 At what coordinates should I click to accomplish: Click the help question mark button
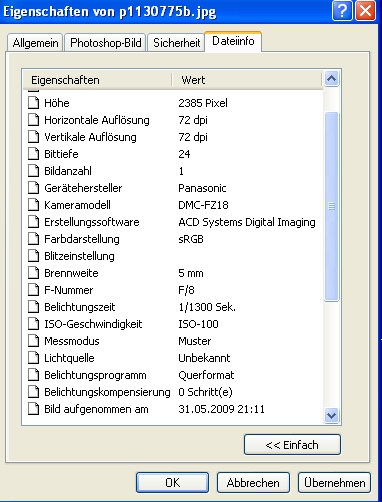click(342, 11)
